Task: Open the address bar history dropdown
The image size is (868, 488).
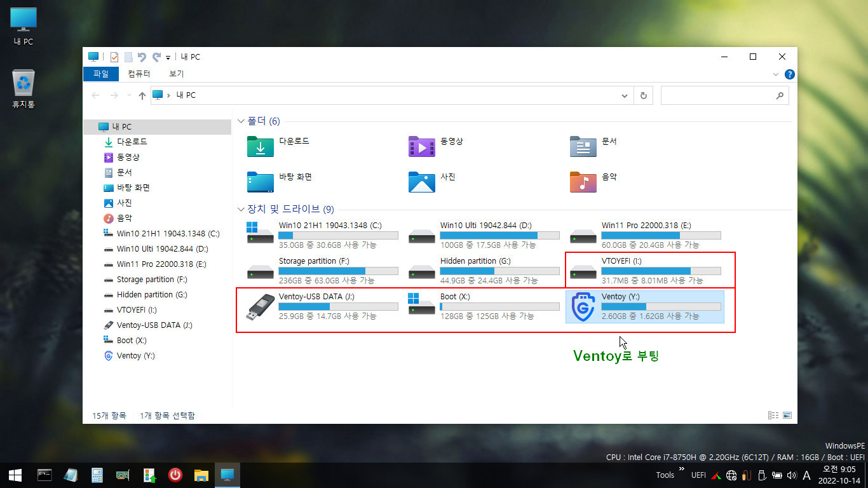Action: (625, 95)
